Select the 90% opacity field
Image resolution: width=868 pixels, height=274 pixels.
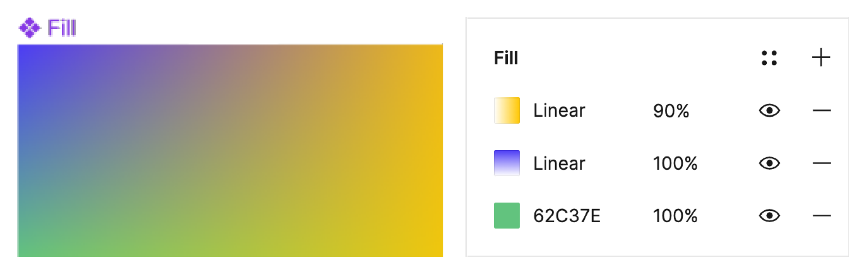point(671,111)
